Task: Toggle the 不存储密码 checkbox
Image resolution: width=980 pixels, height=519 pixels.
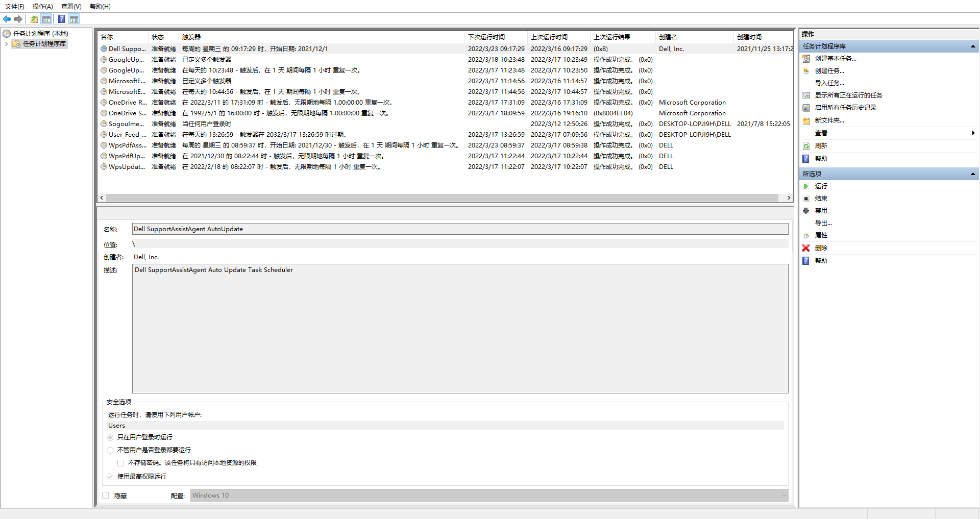Action: pyautogui.click(x=121, y=463)
